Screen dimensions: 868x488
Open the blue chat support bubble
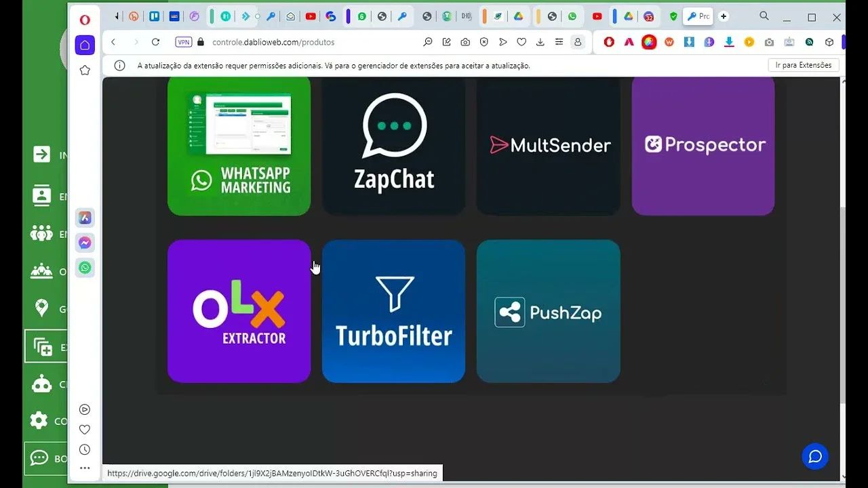coord(815,457)
